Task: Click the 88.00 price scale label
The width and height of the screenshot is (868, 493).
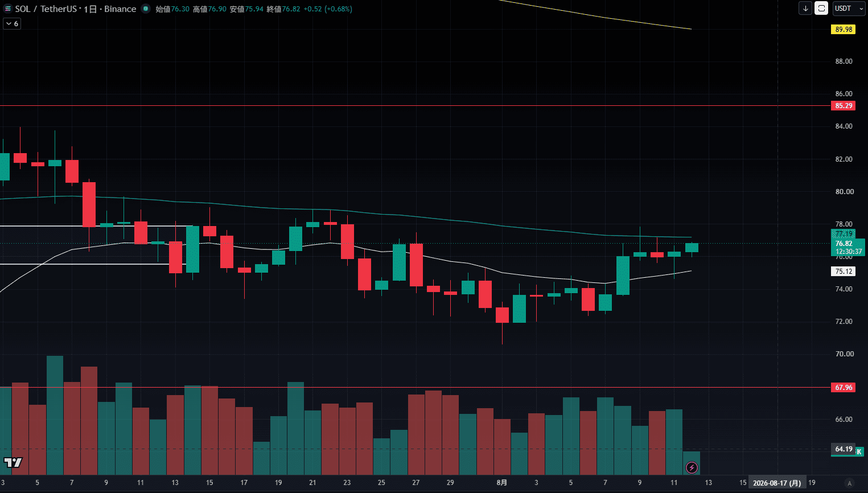Action: pos(844,61)
